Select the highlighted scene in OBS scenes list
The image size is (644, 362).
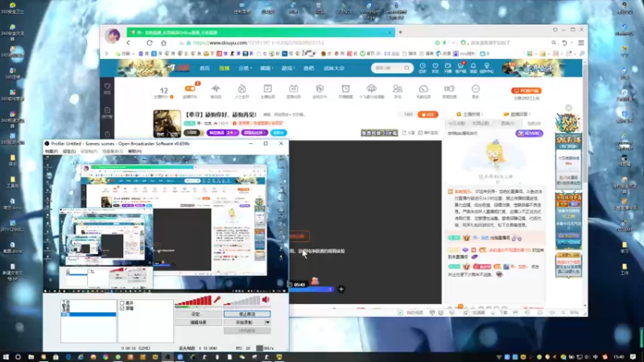[89, 315]
